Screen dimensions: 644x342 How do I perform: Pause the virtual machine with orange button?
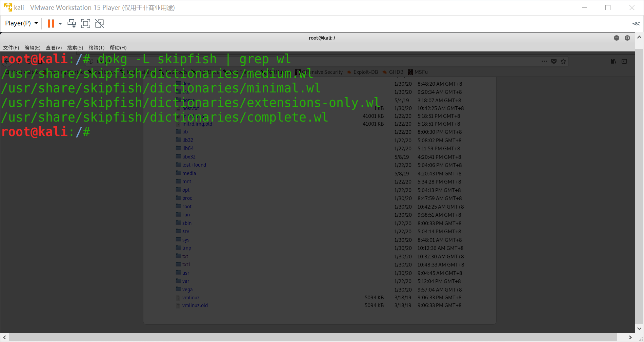[x=51, y=23]
